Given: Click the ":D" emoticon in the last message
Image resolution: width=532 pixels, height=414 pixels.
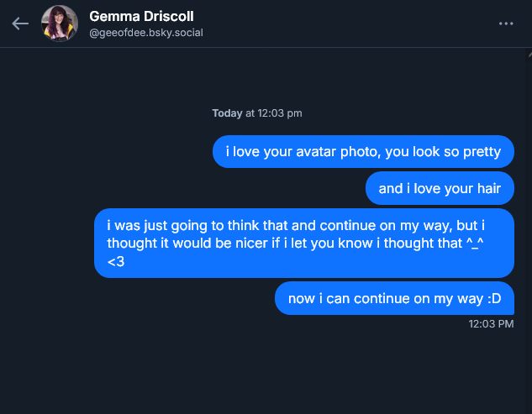Looking at the screenshot, I should (x=492, y=298).
